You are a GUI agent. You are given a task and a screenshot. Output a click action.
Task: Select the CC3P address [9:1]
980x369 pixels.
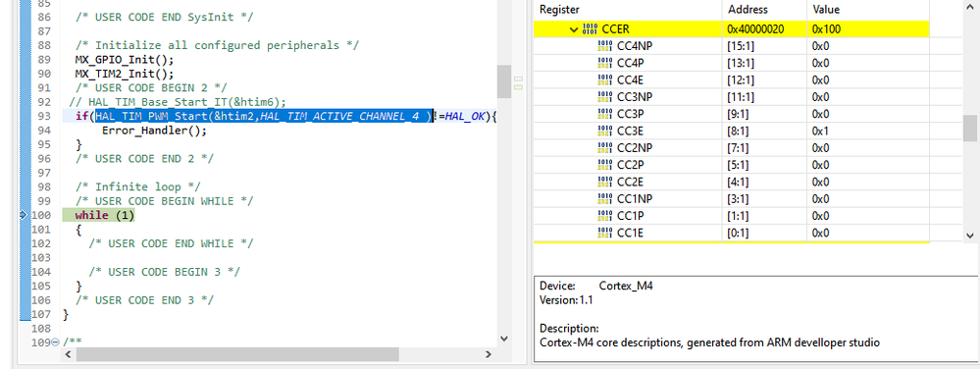tap(738, 114)
